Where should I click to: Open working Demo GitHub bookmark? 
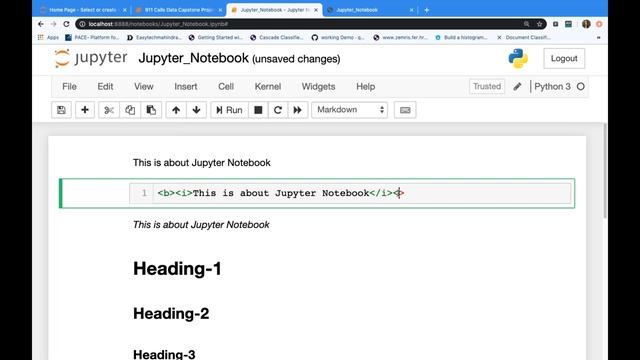(x=338, y=38)
